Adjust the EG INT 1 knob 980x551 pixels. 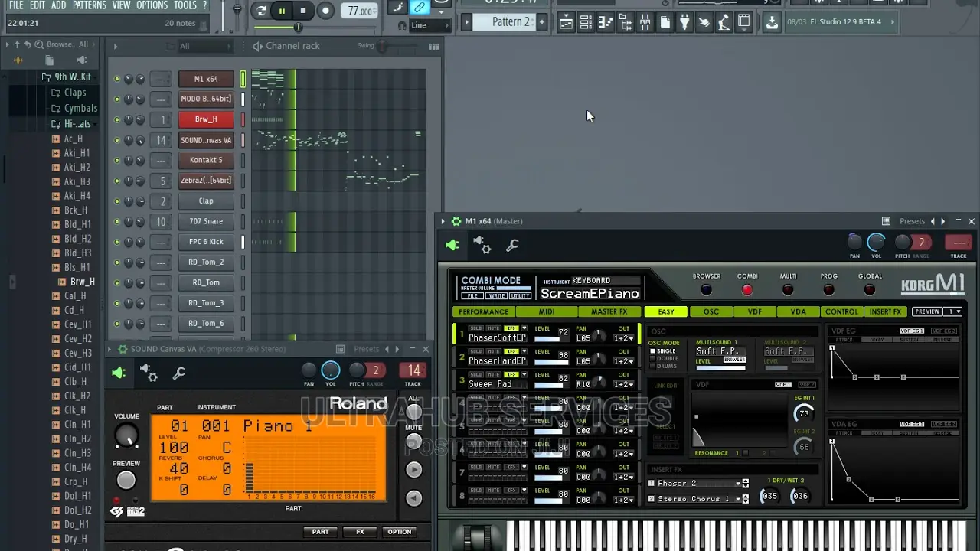click(x=804, y=414)
